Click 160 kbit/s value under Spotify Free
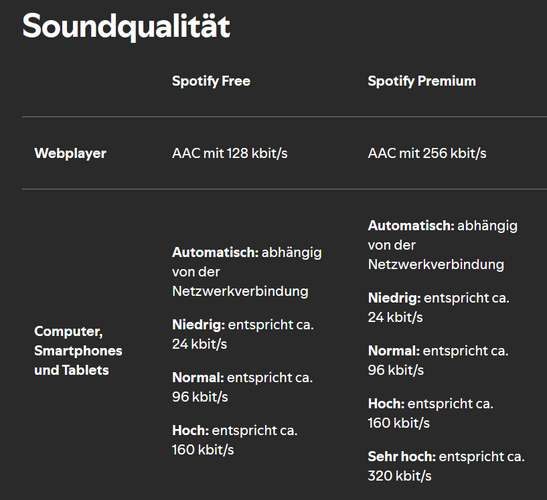 (x=203, y=450)
